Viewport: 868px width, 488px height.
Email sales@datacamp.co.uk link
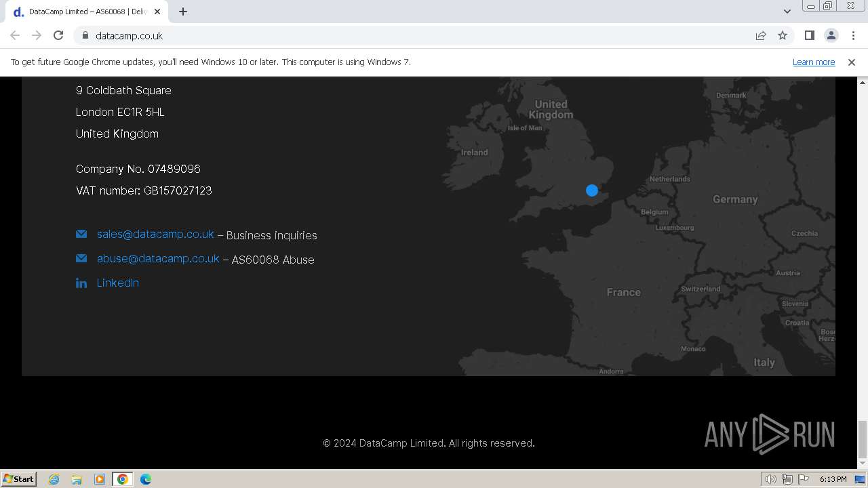(155, 234)
